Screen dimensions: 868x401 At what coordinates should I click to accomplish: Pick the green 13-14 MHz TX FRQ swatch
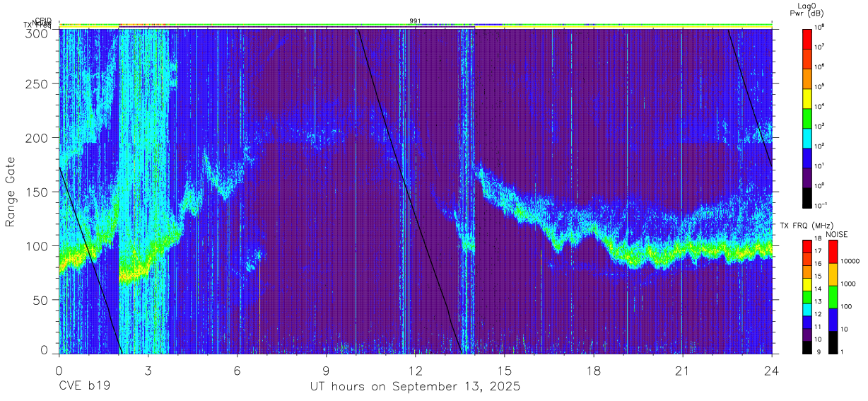pyautogui.click(x=807, y=297)
